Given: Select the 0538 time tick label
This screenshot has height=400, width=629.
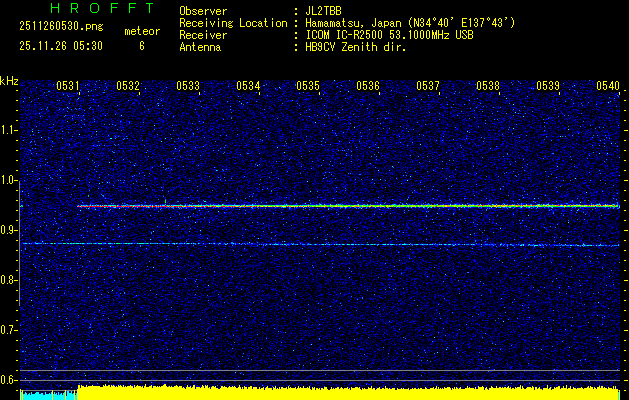Looking at the screenshot, I should [488, 87].
